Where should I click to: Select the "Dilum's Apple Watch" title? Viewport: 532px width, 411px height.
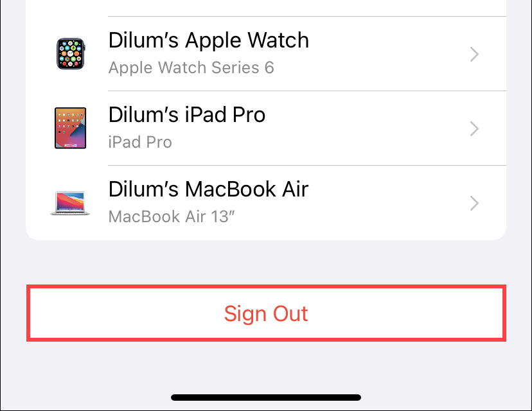click(209, 40)
